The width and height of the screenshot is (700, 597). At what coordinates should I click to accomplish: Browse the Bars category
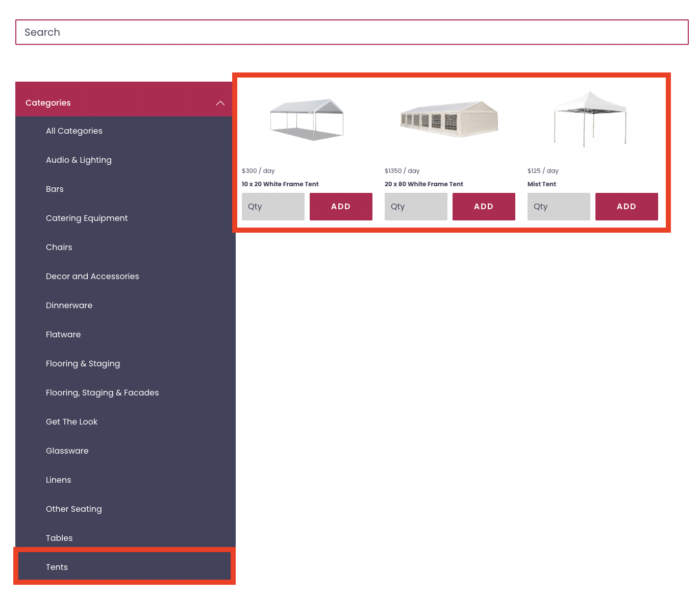tap(55, 189)
